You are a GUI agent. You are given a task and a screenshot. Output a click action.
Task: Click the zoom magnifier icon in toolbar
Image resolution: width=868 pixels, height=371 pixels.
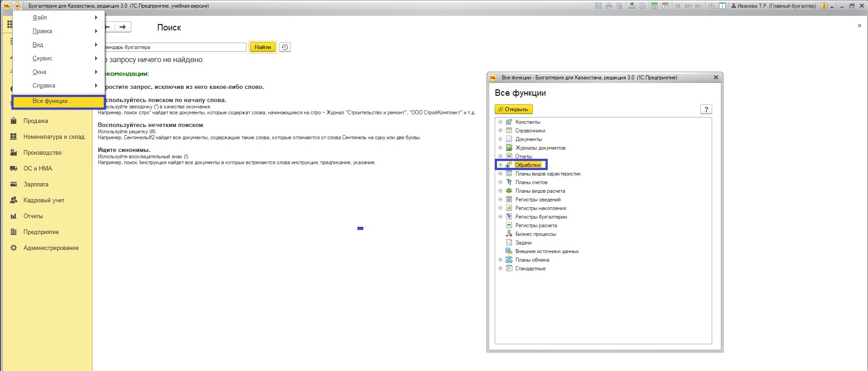point(712,6)
